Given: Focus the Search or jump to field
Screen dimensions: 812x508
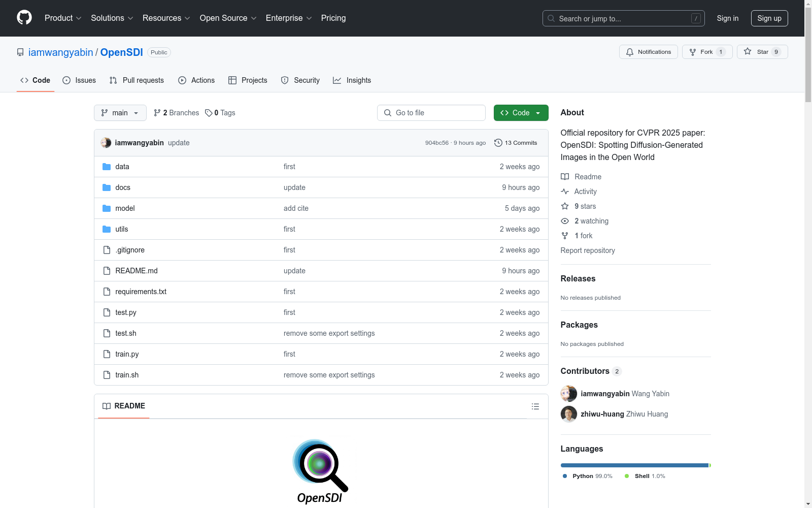Looking at the screenshot, I should tap(624, 18).
